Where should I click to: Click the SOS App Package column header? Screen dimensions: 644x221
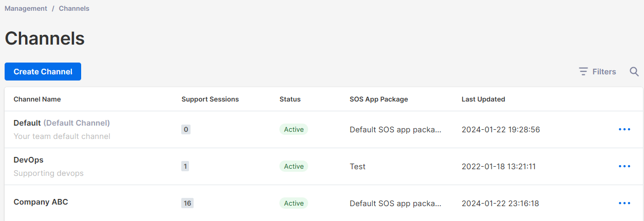tap(378, 99)
